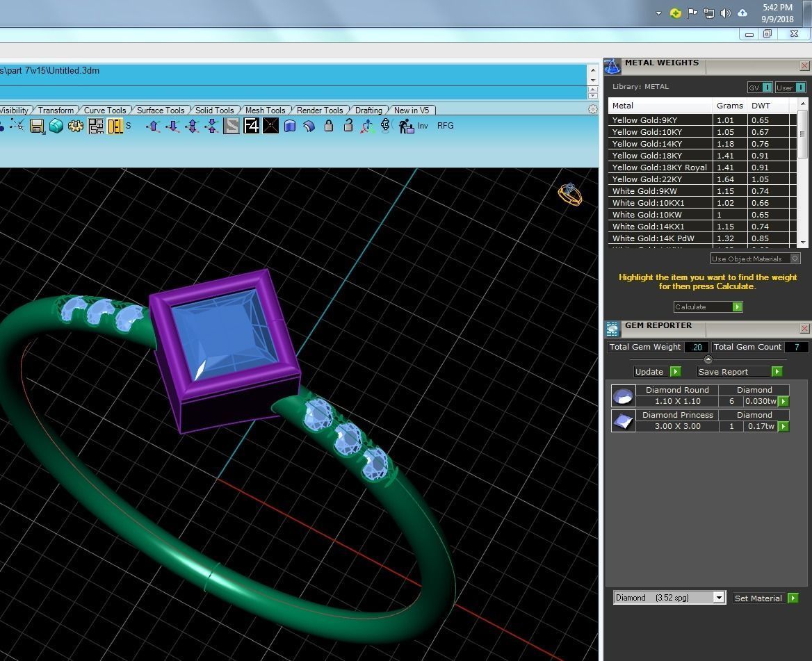This screenshot has height=661, width=812.
Task: Close the Gem Reporter panel
Action: pyautogui.click(x=804, y=329)
